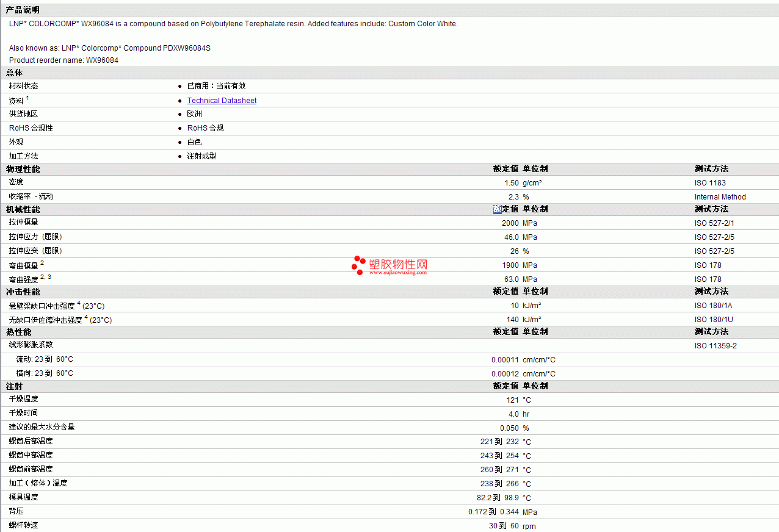Click the value 已商用：当前有效
The width and height of the screenshot is (779, 532).
217,86
